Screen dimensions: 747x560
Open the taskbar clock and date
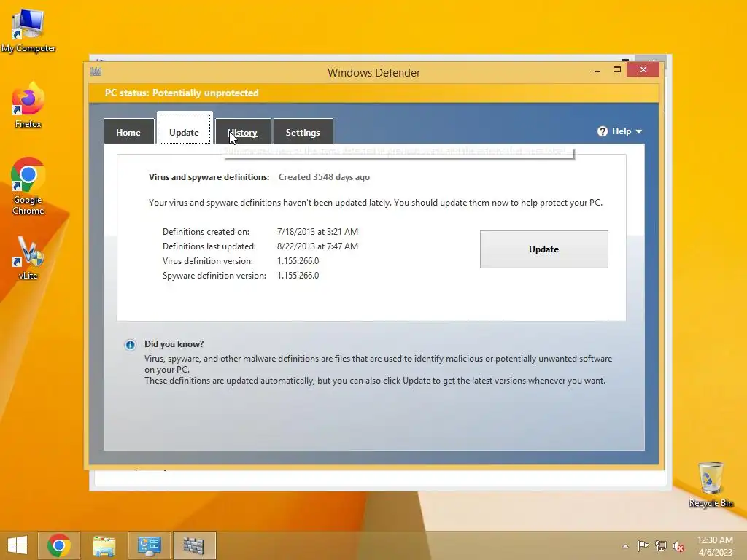(715, 546)
